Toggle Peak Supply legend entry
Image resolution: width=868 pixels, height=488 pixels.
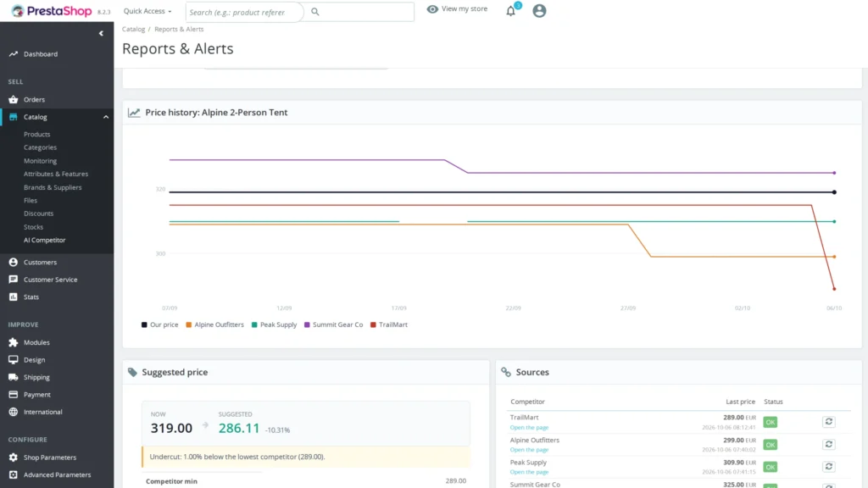click(274, 324)
